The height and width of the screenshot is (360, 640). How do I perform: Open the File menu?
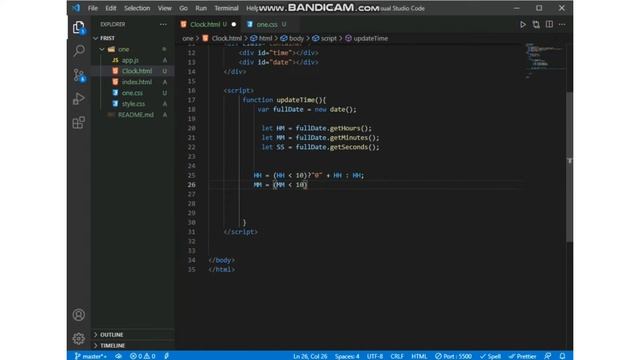coord(93,8)
